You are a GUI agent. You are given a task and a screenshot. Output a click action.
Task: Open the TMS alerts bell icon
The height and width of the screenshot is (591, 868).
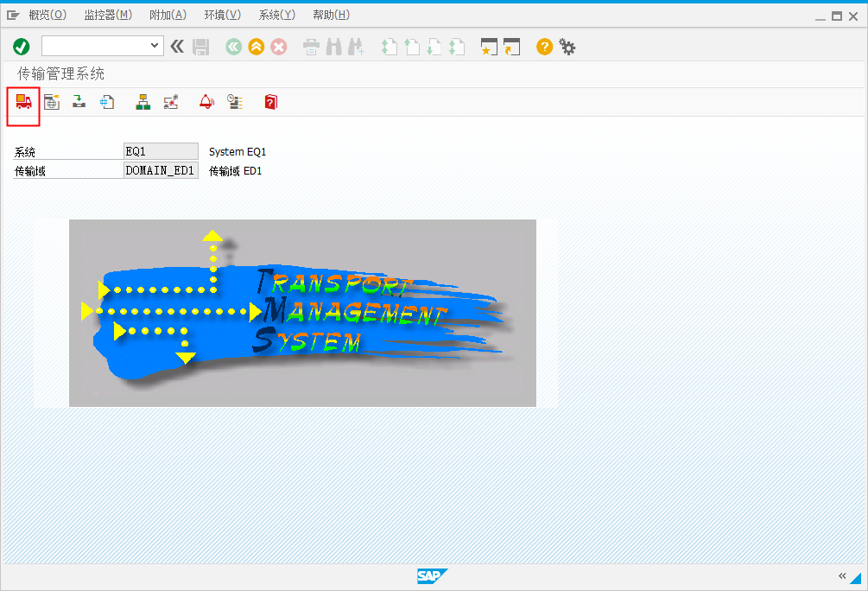tap(206, 101)
